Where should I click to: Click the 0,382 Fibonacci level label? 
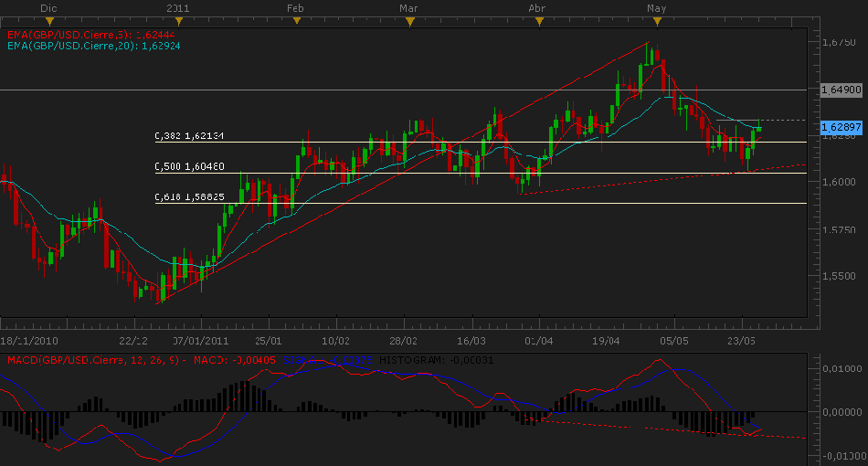[189, 136]
